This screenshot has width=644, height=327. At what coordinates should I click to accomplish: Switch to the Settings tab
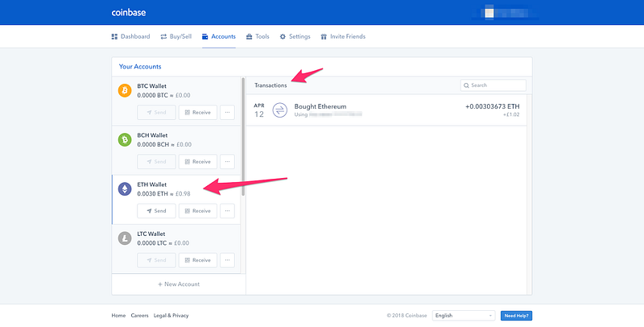[295, 36]
